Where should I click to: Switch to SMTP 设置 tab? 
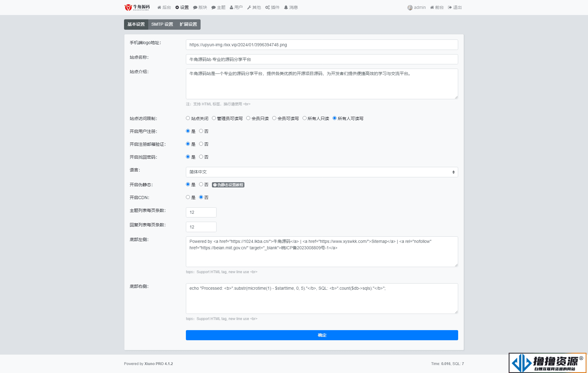tap(162, 24)
